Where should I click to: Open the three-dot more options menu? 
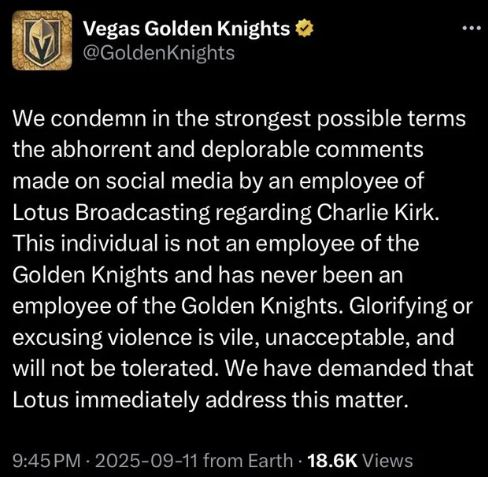(472, 28)
